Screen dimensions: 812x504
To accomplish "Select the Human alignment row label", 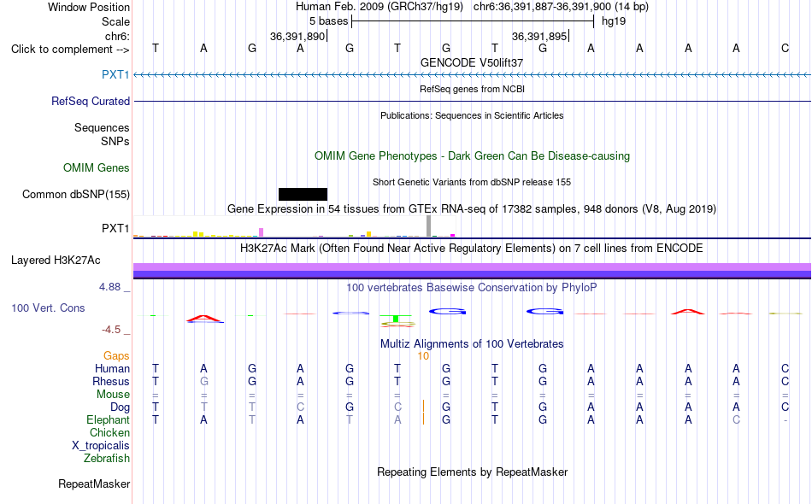I will click(x=112, y=368).
